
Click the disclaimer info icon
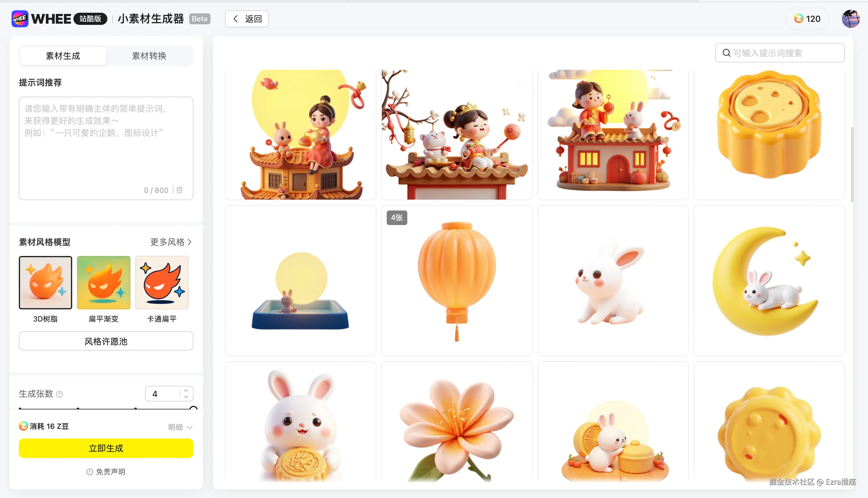[x=89, y=472]
